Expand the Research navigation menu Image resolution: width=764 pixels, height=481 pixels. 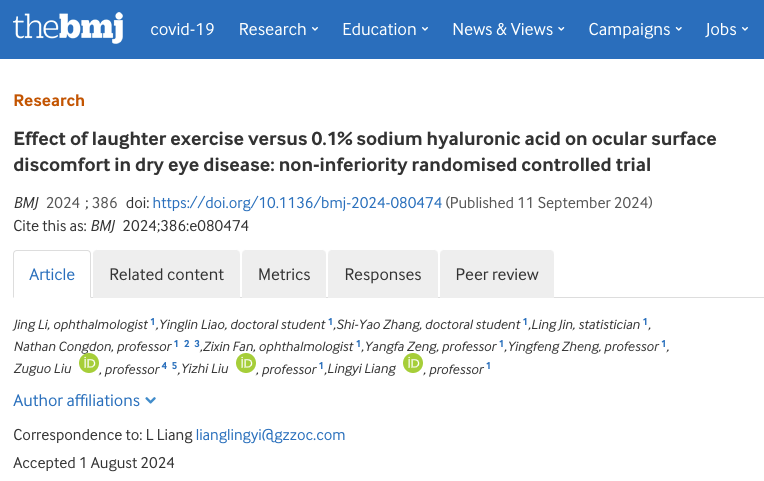[278, 29]
